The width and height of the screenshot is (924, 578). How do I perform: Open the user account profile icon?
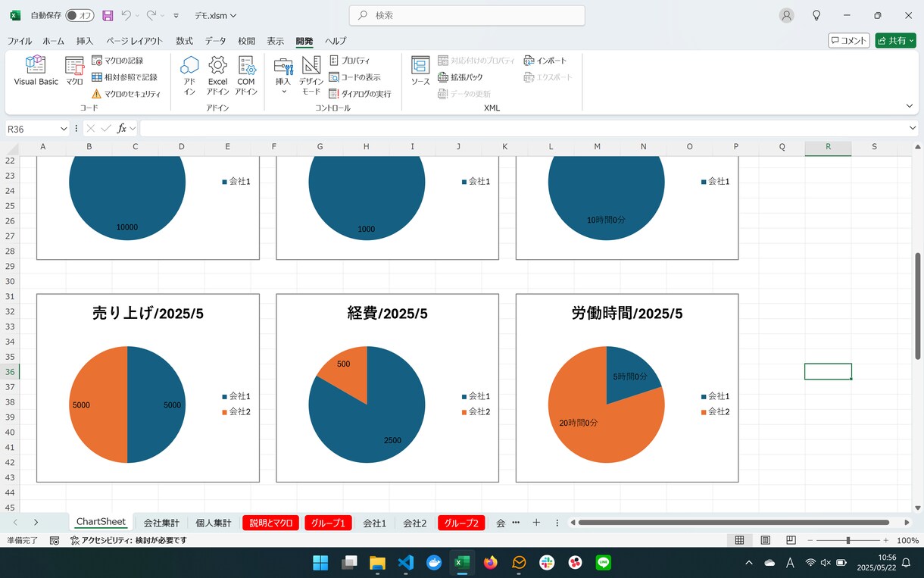(787, 15)
